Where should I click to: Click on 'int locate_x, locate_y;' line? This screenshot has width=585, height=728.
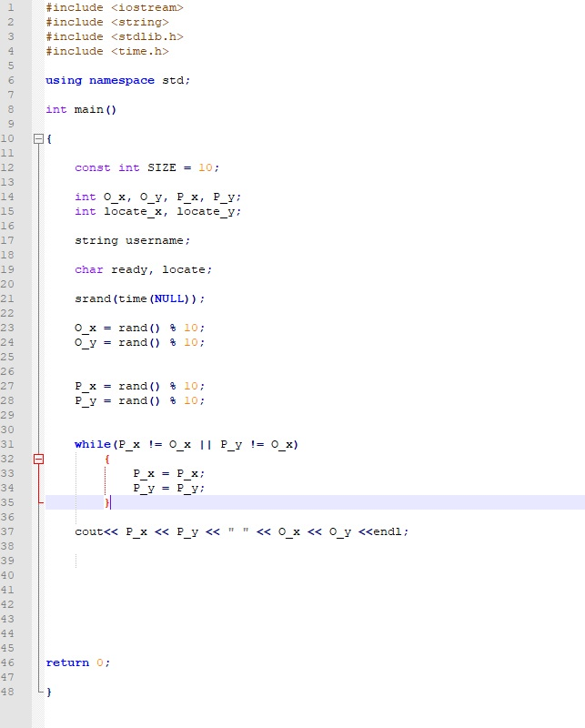(158, 212)
